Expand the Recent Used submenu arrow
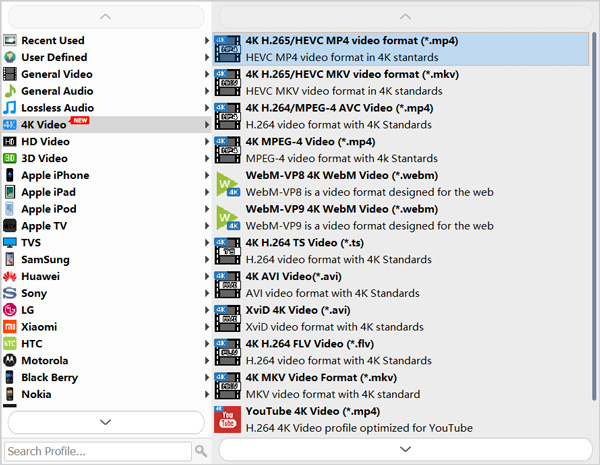 click(x=207, y=40)
